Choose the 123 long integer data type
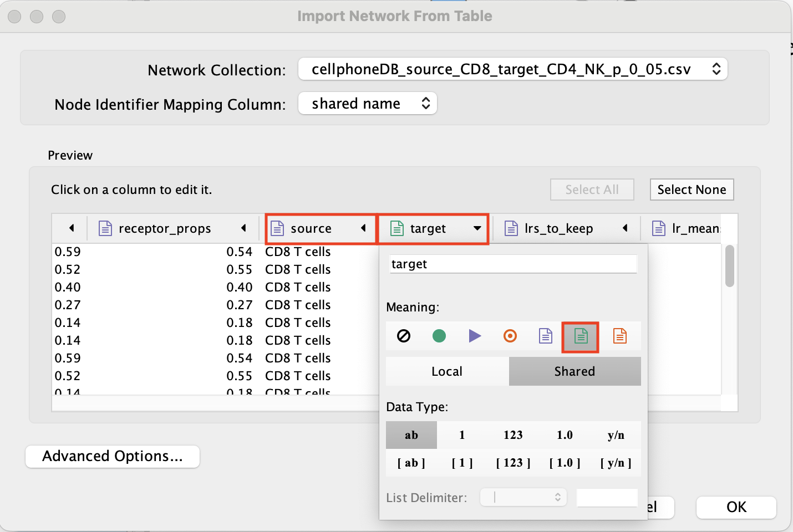This screenshot has width=793, height=532. (x=513, y=435)
